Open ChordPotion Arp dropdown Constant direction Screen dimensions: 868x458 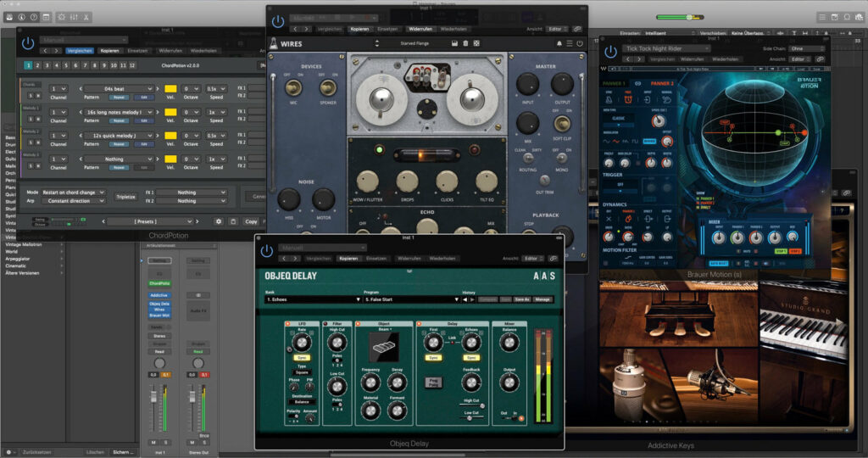73,200
